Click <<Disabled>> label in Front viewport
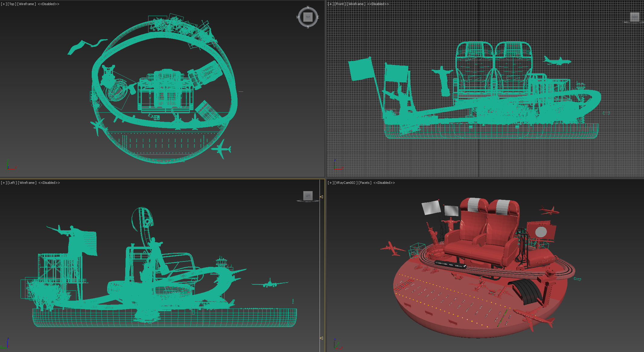The height and width of the screenshot is (352, 644). click(x=378, y=4)
